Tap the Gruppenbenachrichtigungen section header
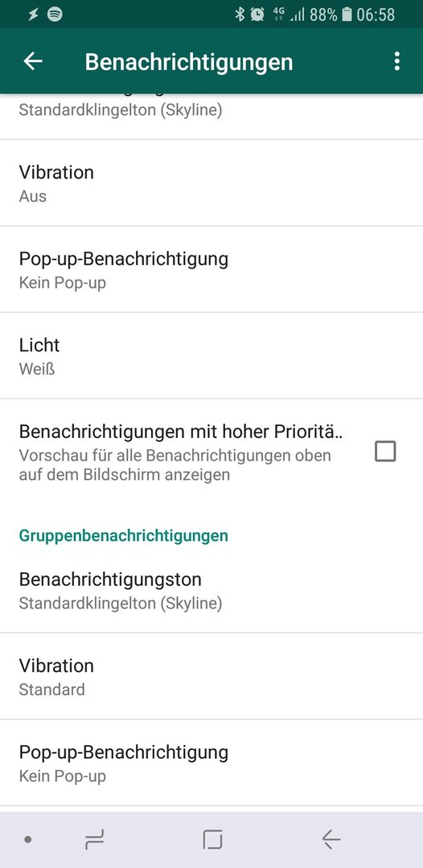Viewport: 423px width, 868px height. point(124,535)
